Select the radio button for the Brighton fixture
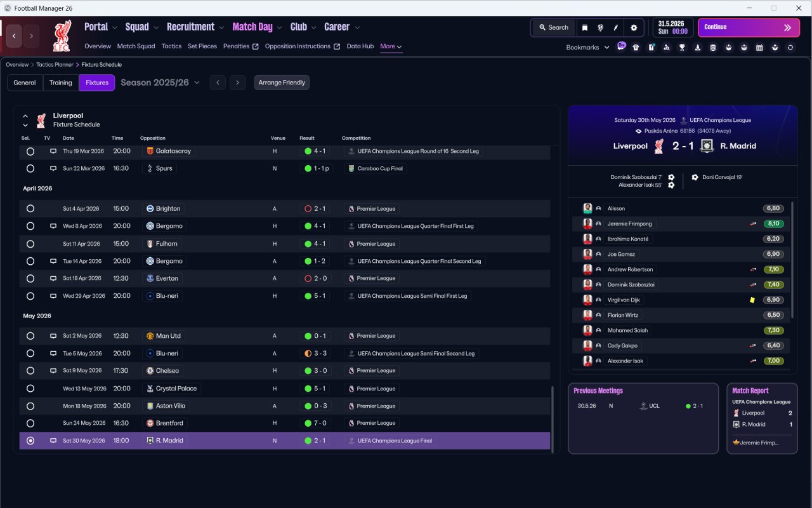This screenshot has width=812, height=508. 30,208
